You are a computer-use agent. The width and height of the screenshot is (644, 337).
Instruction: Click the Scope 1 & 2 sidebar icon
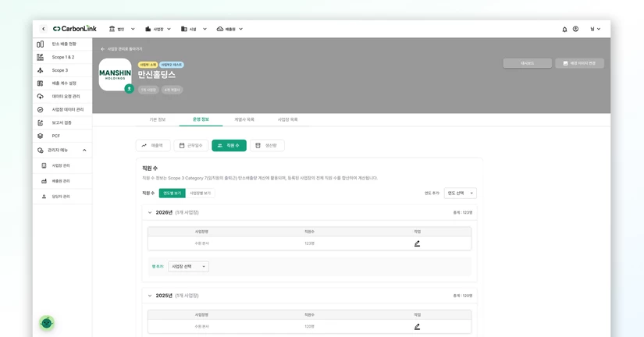[x=41, y=57]
